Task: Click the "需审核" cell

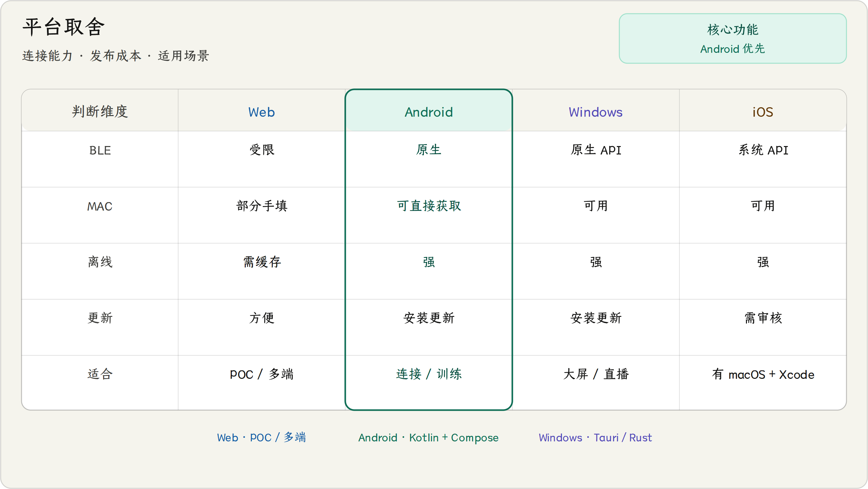Action: click(x=763, y=318)
